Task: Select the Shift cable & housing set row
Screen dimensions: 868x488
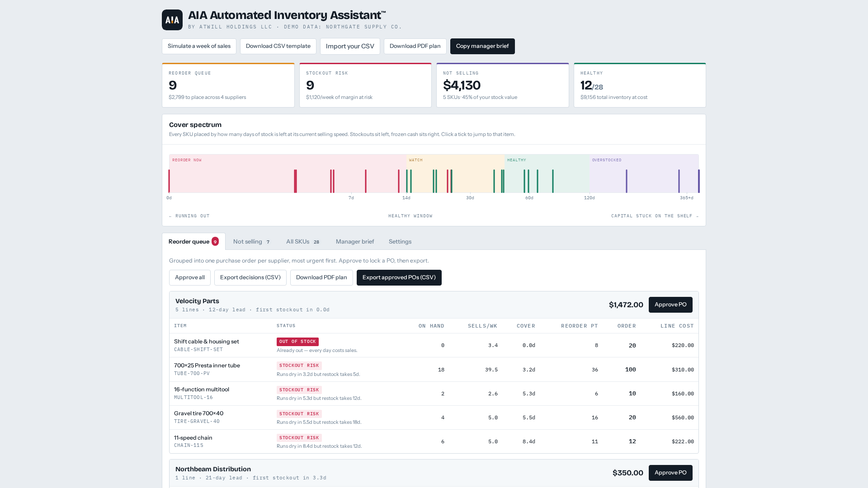Action: [434, 345]
